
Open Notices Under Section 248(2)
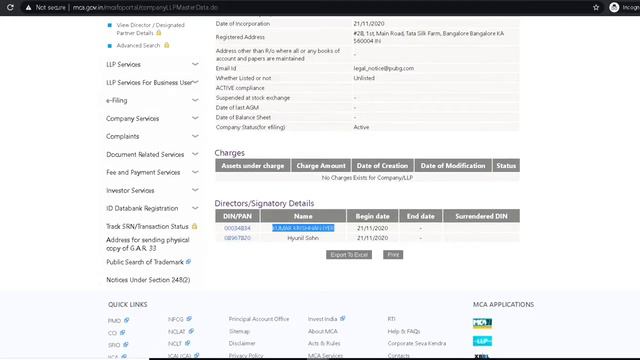148,280
